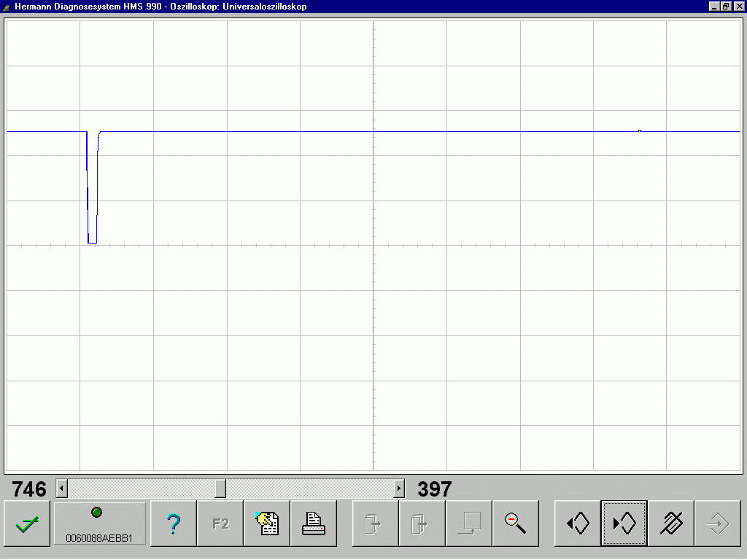
Task: Toggle the right-arrow diamond cursor button
Action: [624, 524]
